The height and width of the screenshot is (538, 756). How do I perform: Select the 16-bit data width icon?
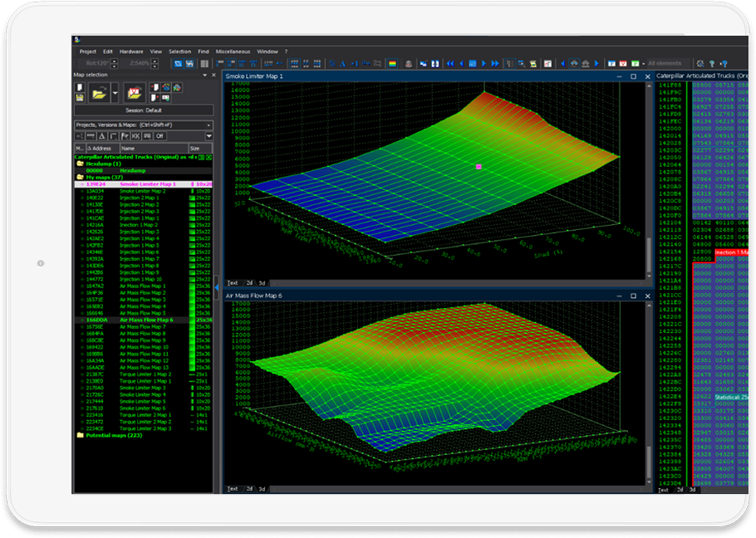coord(231,64)
